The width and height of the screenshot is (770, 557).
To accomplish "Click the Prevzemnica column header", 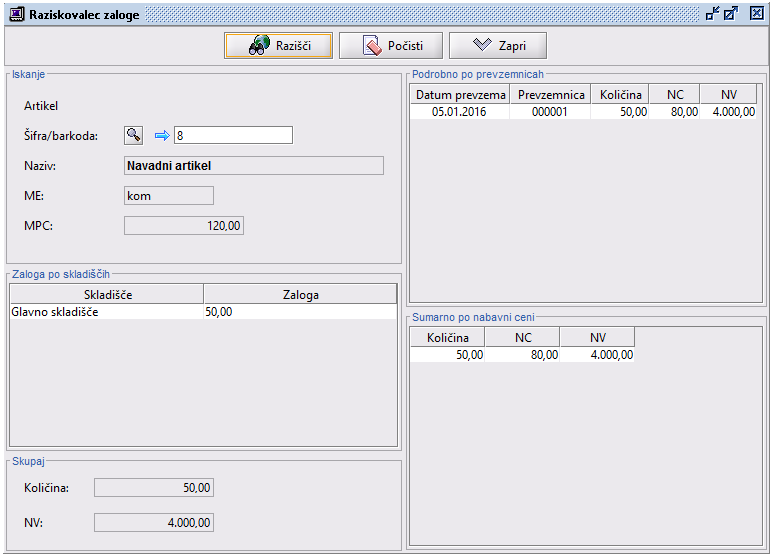I will 549,94.
